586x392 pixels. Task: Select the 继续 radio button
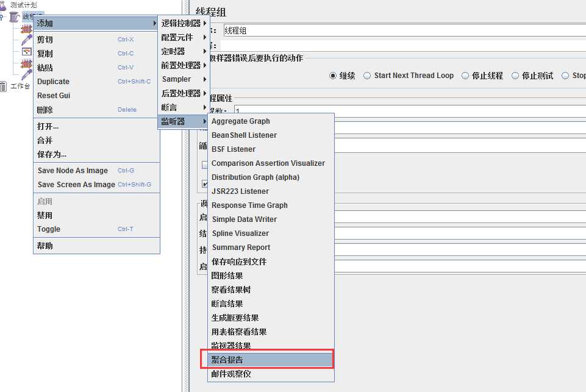(x=332, y=76)
